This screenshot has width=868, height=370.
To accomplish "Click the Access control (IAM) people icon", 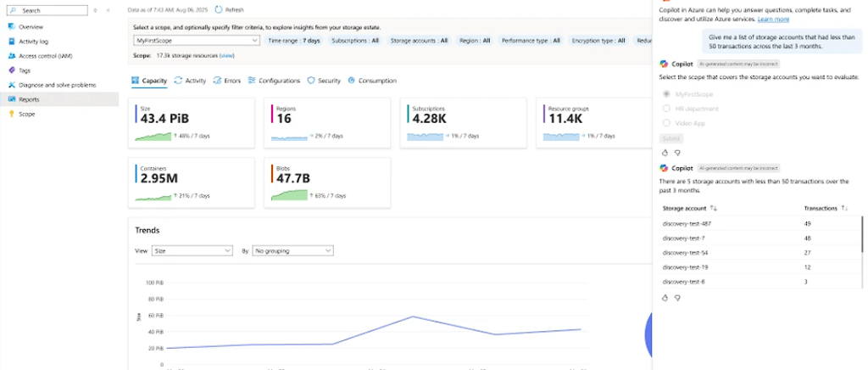I will pyautogui.click(x=12, y=56).
